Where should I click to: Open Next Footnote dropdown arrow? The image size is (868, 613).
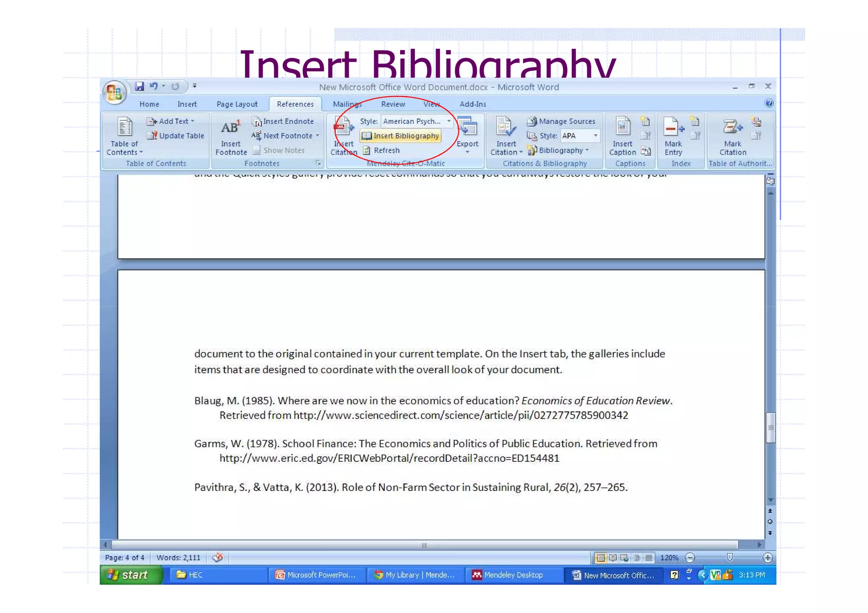point(317,136)
